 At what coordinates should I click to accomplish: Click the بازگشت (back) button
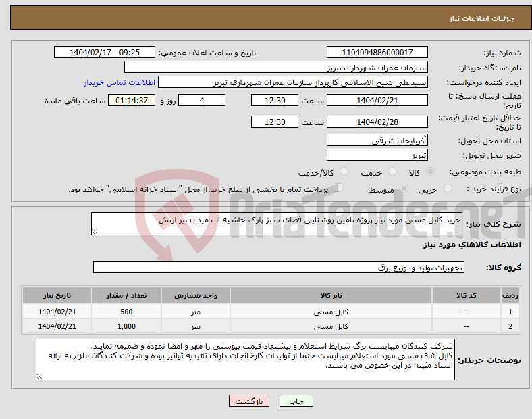click(249, 401)
